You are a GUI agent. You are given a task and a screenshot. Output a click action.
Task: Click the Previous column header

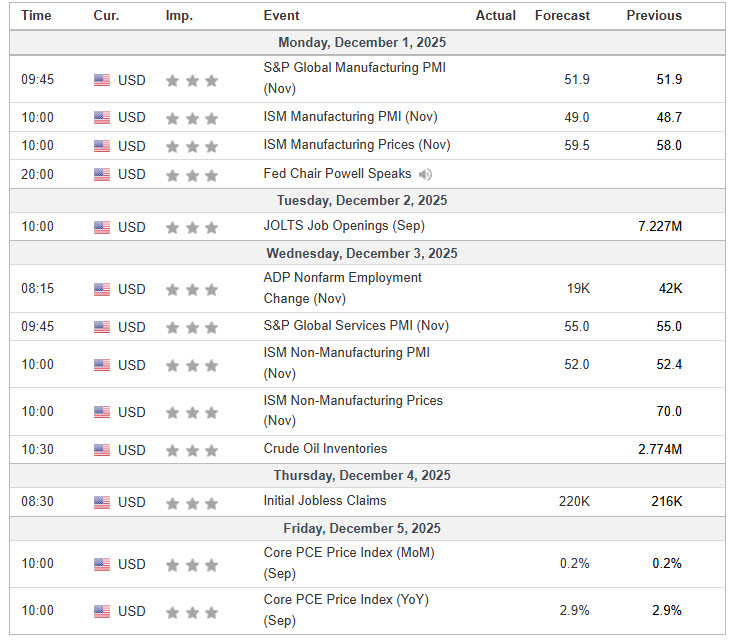click(x=654, y=15)
